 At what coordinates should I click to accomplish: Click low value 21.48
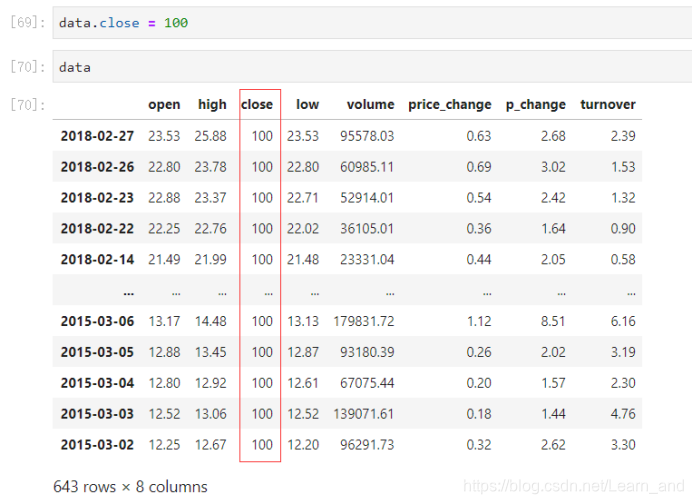(x=303, y=260)
